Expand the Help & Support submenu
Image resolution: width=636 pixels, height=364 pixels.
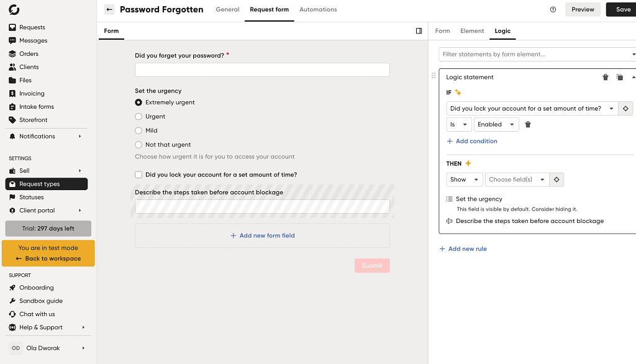tap(83, 327)
